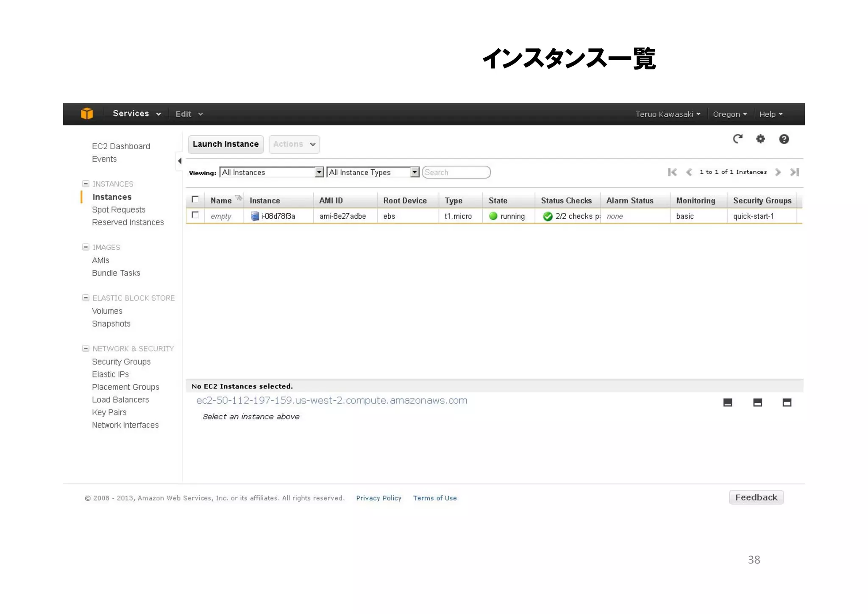The width and height of the screenshot is (868, 614).
Task: Collapse the sidebar with arrow handle
Action: (x=179, y=161)
